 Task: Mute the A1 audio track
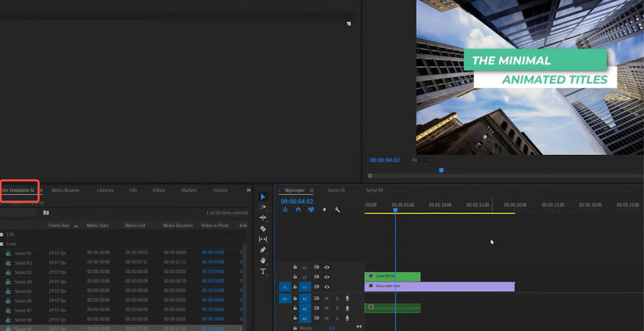[327, 298]
